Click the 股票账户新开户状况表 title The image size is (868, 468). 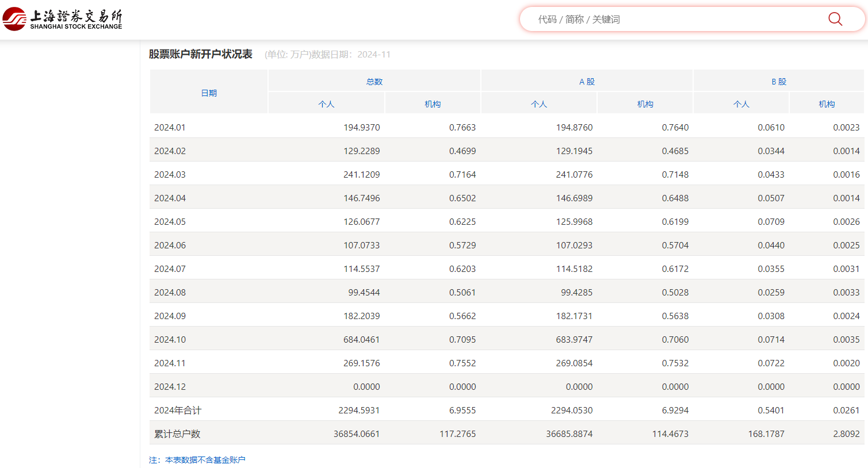(x=201, y=54)
